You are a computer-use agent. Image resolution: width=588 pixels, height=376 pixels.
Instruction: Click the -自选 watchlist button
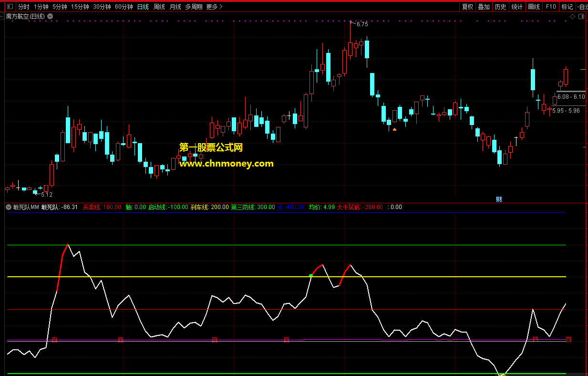click(x=582, y=7)
